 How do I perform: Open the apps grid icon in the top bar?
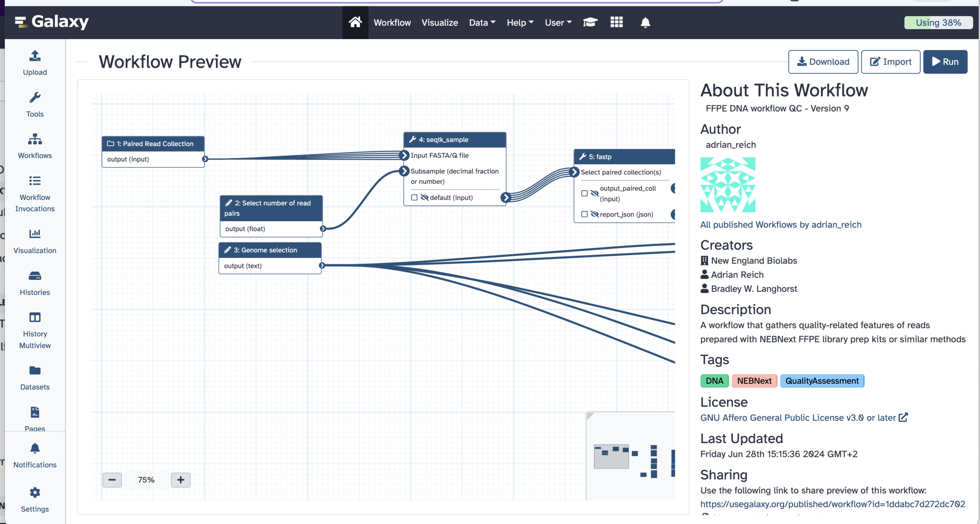[x=616, y=22]
